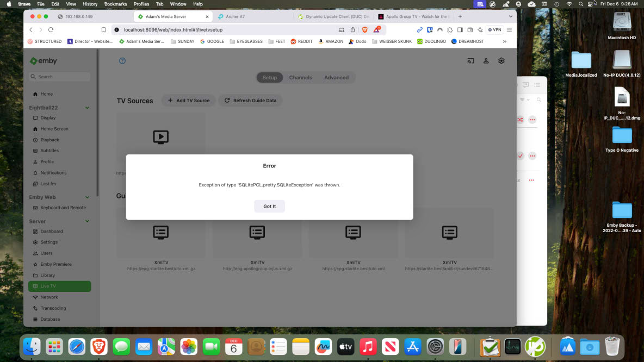Viewport: 644px width, 362px height.
Task: Click inside the Search field
Action: tap(59, 77)
